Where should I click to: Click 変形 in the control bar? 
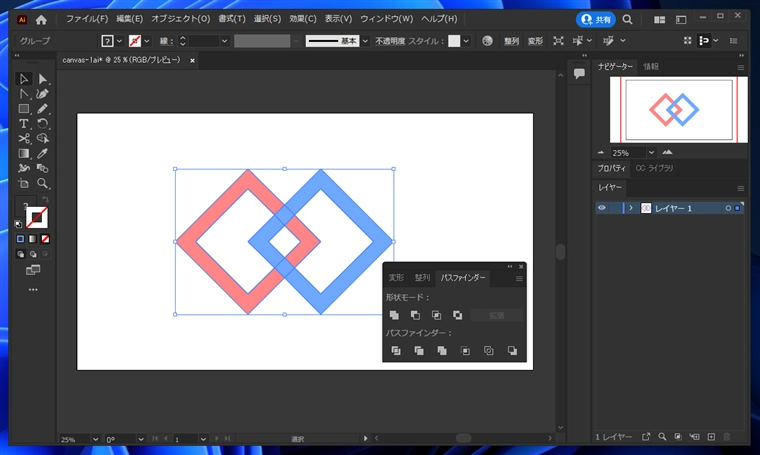click(x=535, y=41)
